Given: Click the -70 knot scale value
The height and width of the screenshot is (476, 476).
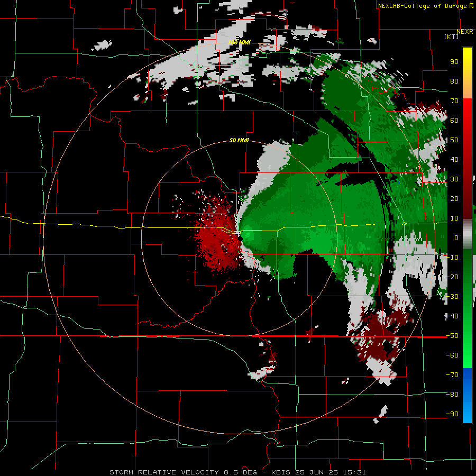Looking at the screenshot, I should point(453,375).
